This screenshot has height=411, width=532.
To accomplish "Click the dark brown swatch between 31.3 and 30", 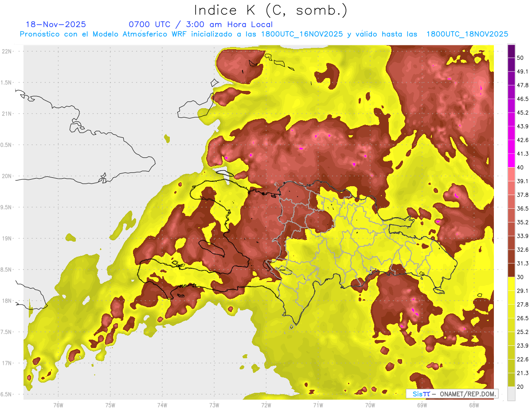I will tap(511, 270).
